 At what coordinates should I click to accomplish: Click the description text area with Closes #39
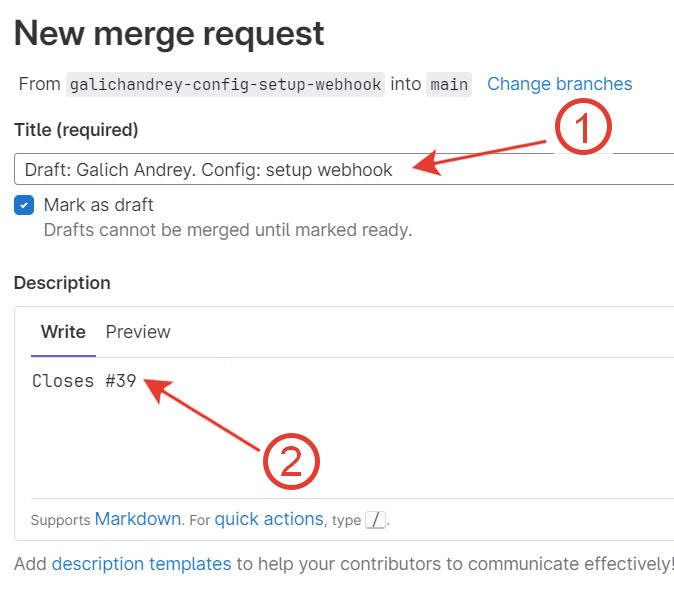[x=352, y=428]
